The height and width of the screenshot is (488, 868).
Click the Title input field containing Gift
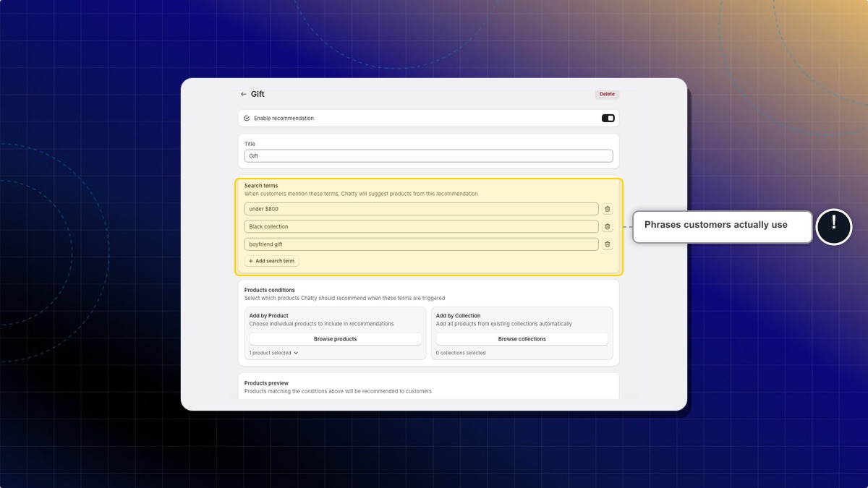[428, 156]
